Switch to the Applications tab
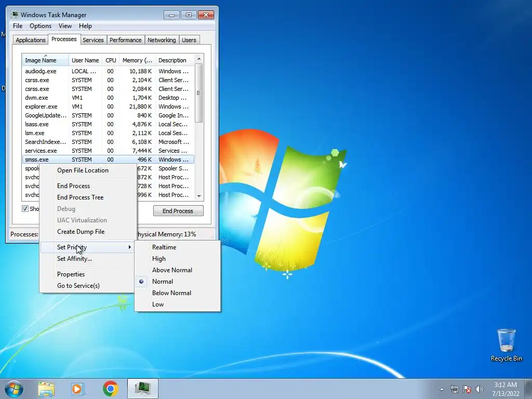Viewport: 532px width, 399px height. pos(31,40)
